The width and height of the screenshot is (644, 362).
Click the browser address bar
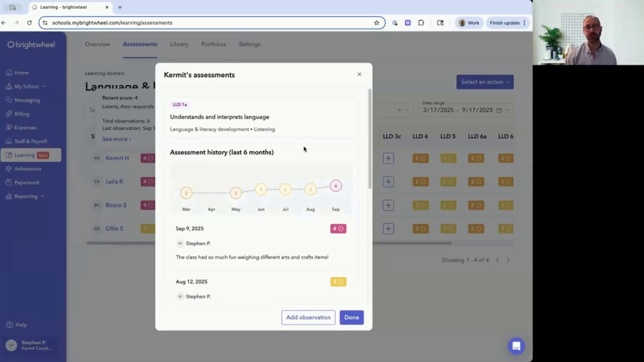[x=211, y=23]
